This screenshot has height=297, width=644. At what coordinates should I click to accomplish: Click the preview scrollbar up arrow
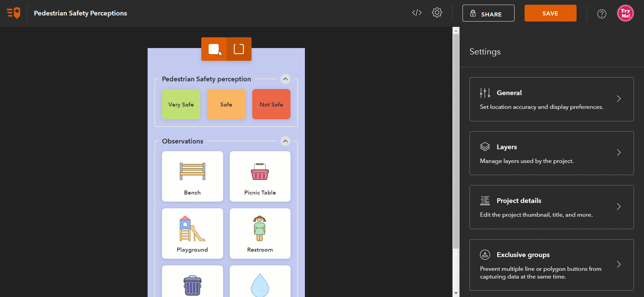pos(456,31)
